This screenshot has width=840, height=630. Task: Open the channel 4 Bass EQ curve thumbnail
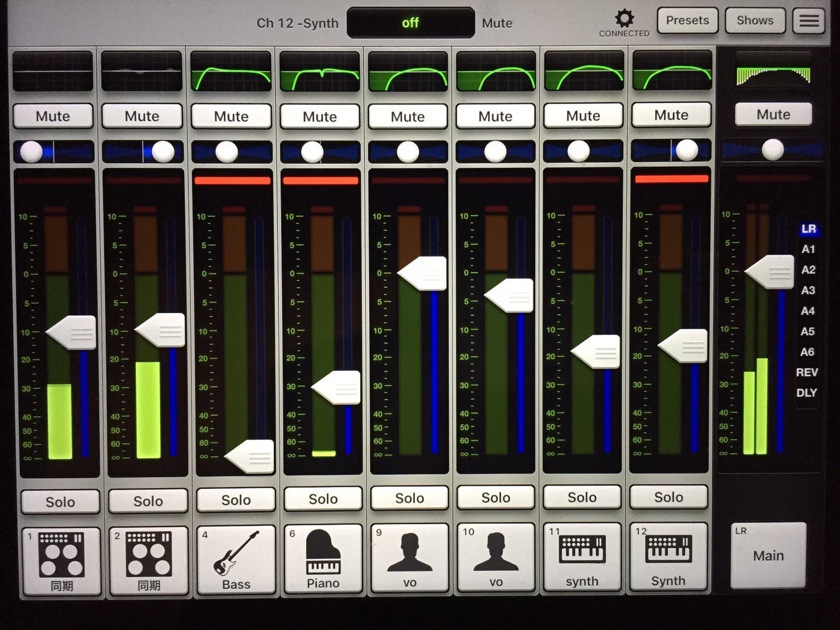pos(231,72)
